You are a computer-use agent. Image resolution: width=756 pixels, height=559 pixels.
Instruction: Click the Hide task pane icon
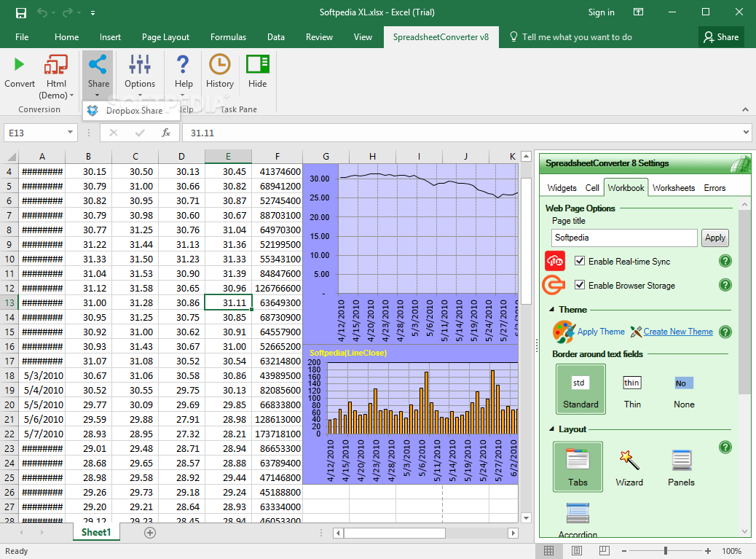257,65
